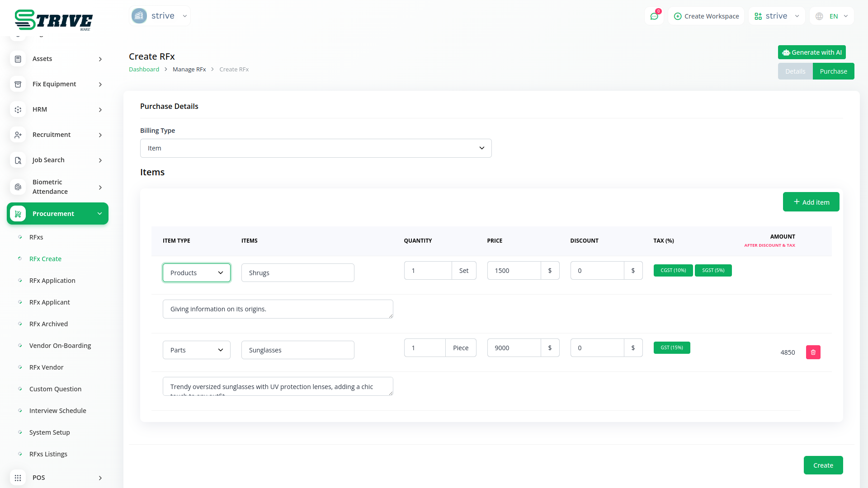Click the Biometric Attendance fingerprint icon

(x=18, y=187)
